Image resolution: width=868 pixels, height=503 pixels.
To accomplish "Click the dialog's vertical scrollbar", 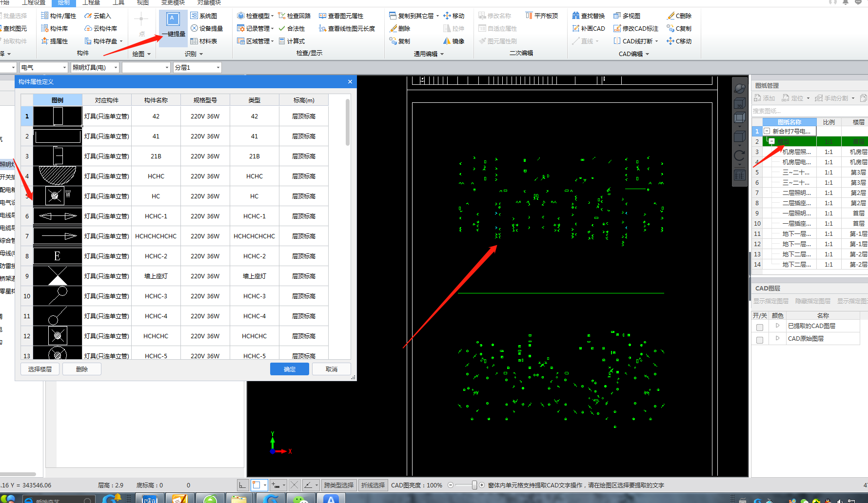I will [x=348, y=122].
